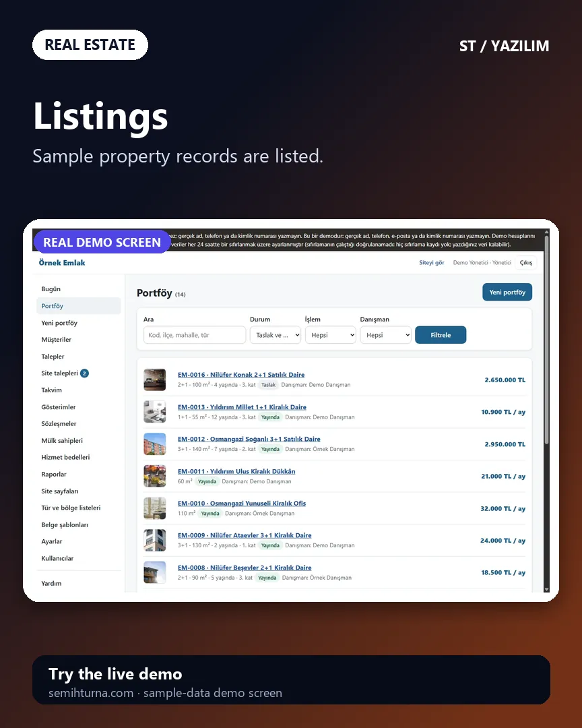Focus the Ara search input field
The width and height of the screenshot is (582, 728).
coord(195,335)
